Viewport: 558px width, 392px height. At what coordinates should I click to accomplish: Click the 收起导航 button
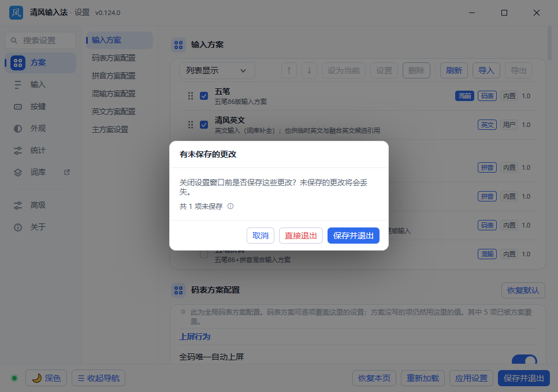[99, 378]
